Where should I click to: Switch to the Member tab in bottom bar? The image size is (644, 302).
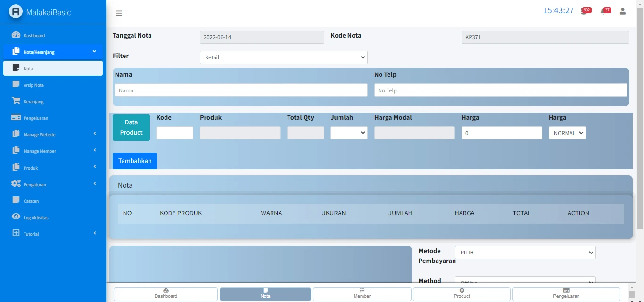(362, 294)
